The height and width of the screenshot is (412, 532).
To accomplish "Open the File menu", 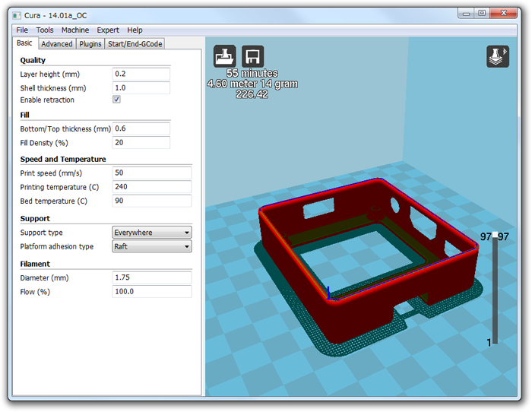I will tap(22, 30).
